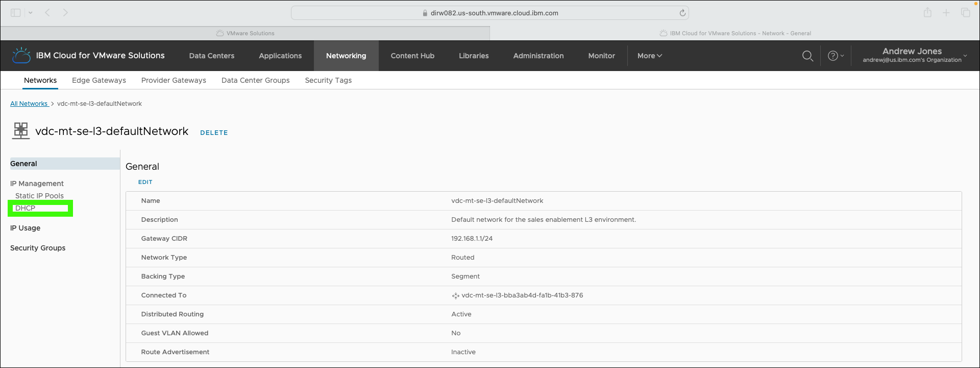Show the tab overview icon

click(x=965, y=13)
